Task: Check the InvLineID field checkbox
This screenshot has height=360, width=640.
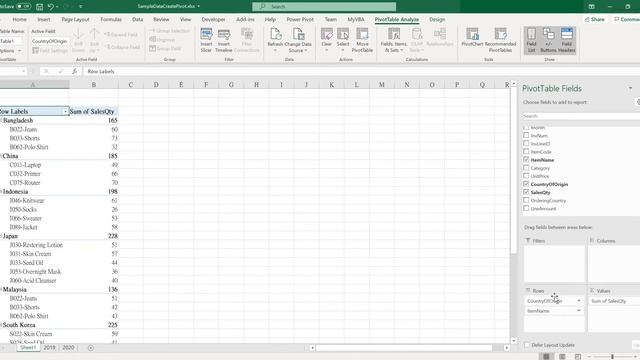Action: click(x=526, y=143)
